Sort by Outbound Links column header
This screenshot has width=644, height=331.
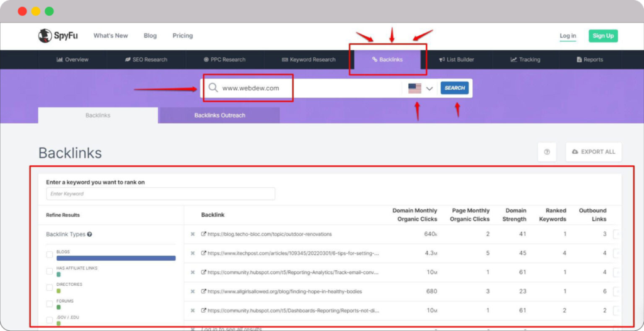click(592, 215)
